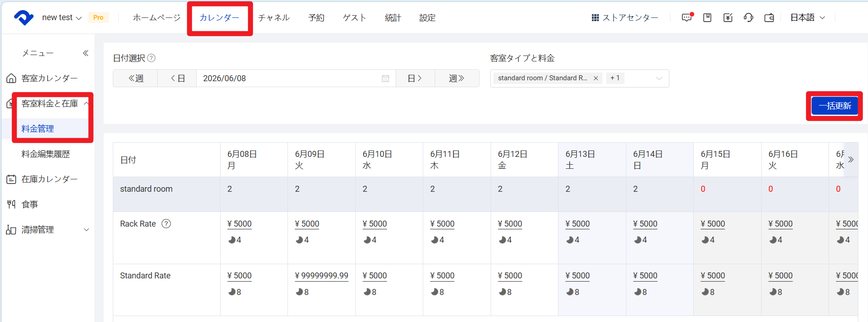Open the calendar picker icon in date field
The width and height of the screenshot is (868, 322).
pyautogui.click(x=386, y=78)
